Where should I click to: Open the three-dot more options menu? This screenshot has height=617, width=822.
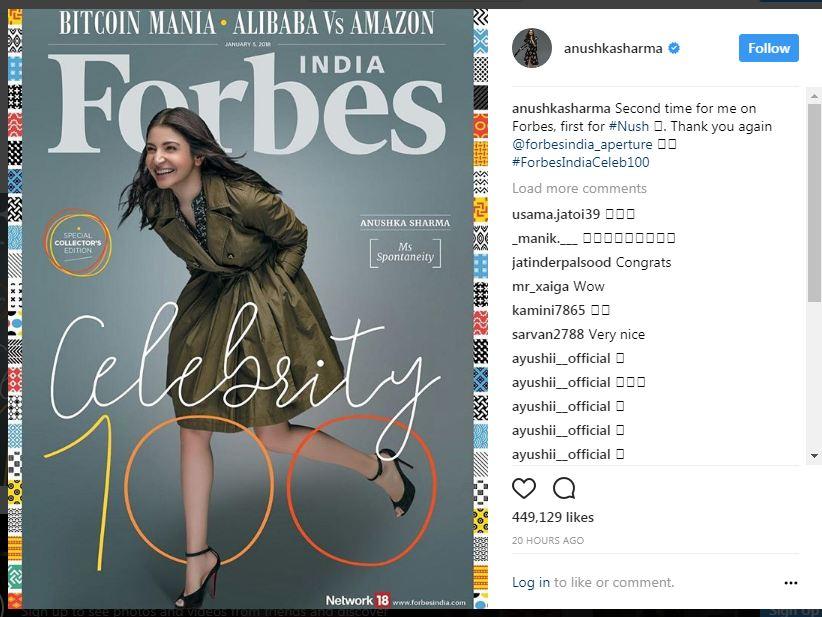click(x=791, y=583)
